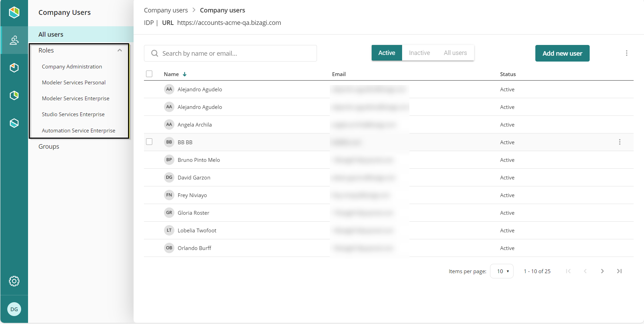
Task: Open user Bruno Pinto Melo
Action: 199,160
